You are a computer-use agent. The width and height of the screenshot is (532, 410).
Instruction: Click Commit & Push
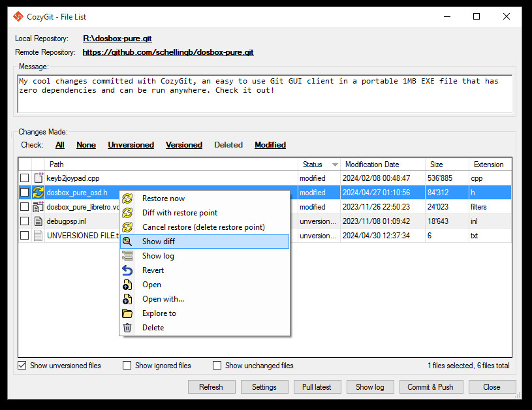pos(431,387)
